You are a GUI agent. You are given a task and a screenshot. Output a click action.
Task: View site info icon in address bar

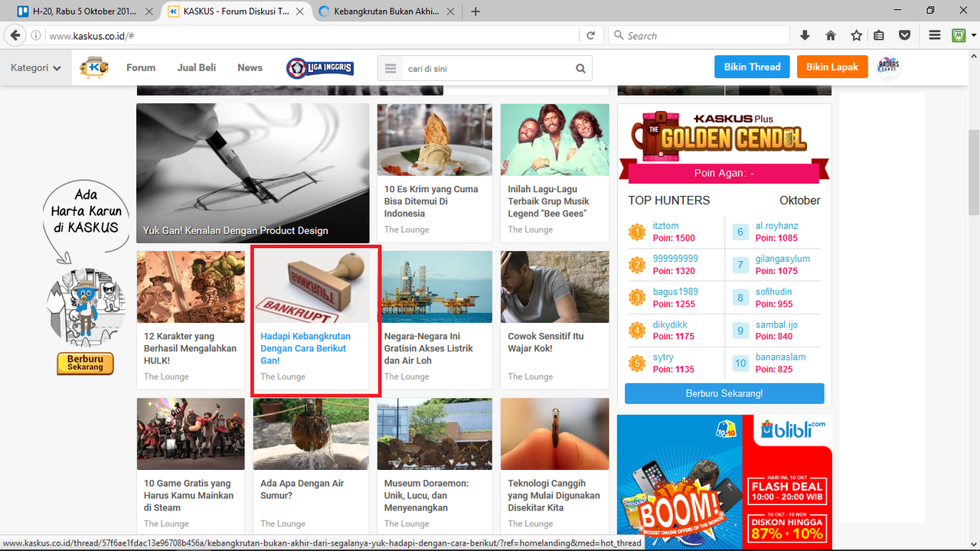(x=36, y=35)
